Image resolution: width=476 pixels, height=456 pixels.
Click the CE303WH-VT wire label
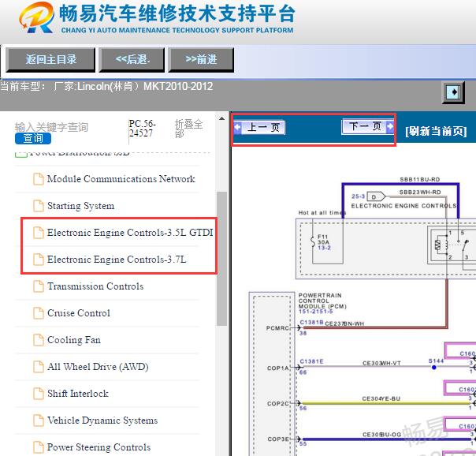click(381, 363)
